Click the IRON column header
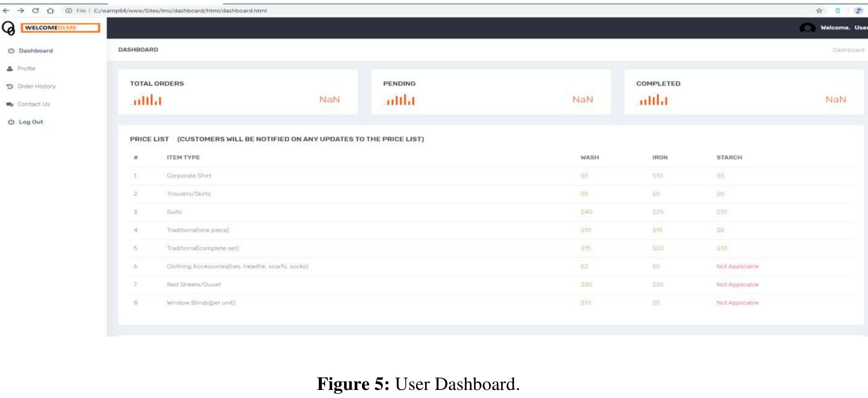Viewport: 868px width, 398px height. [660, 158]
